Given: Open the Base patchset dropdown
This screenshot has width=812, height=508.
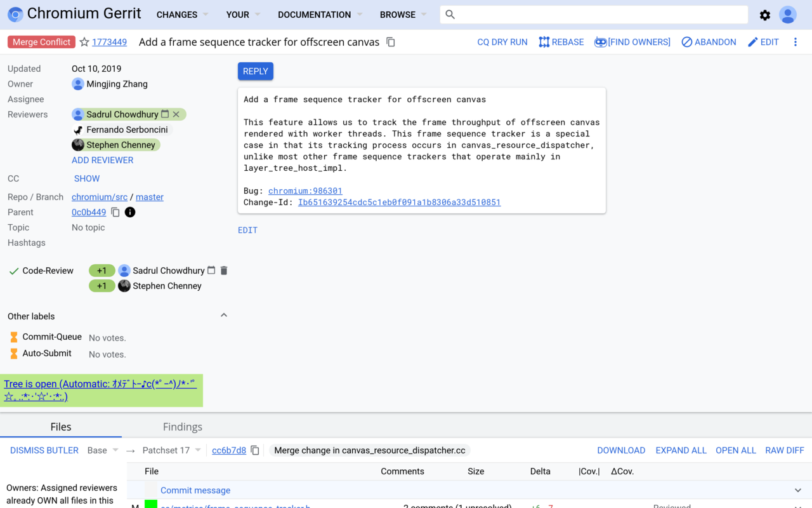Looking at the screenshot, I should pyautogui.click(x=103, y=450).
